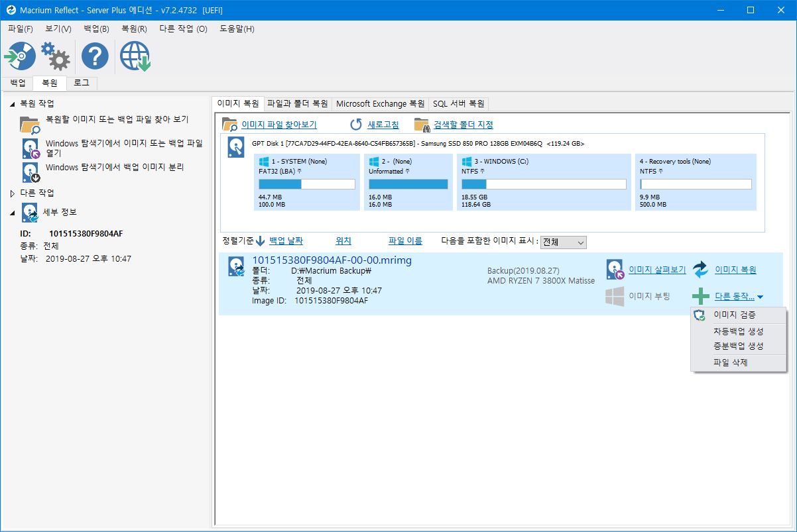Click the Macrium Reflect title bar logo

[x=11, y=10]
